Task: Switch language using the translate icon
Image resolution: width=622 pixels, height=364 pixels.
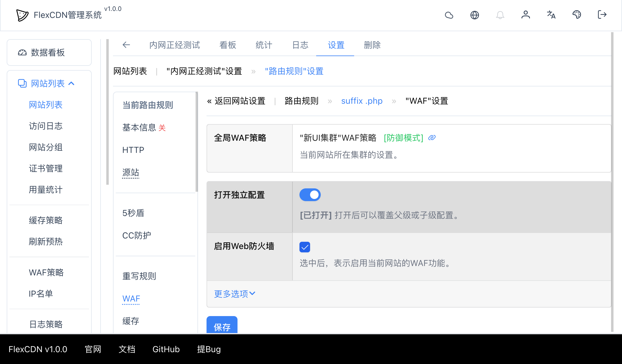Action: [551, 15]
